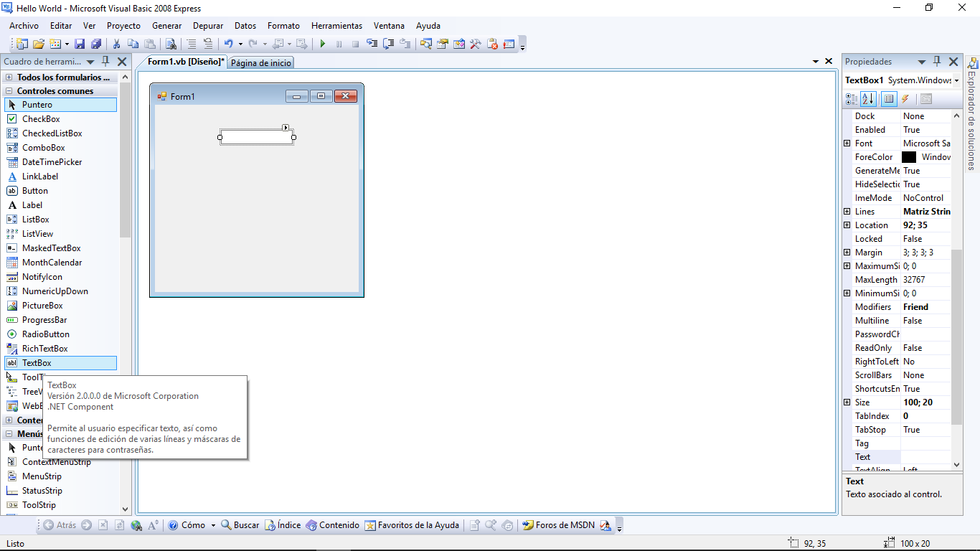Open the Undo history dropdown arrow
The width and height of the screenshot is (980, 551).
tap(240, 44)
